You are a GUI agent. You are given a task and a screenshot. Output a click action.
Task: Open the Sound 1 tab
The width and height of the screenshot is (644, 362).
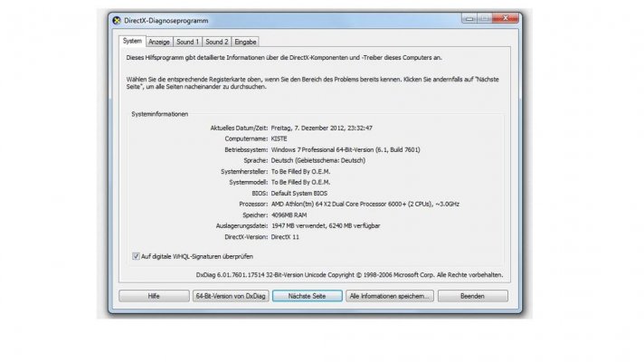click(x=188, y=42)
